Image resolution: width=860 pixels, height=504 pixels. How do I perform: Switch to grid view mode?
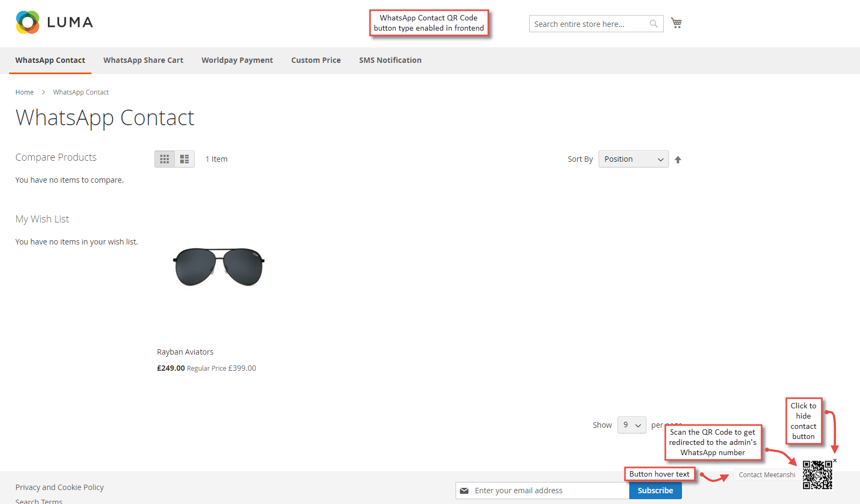click(165, 159)
